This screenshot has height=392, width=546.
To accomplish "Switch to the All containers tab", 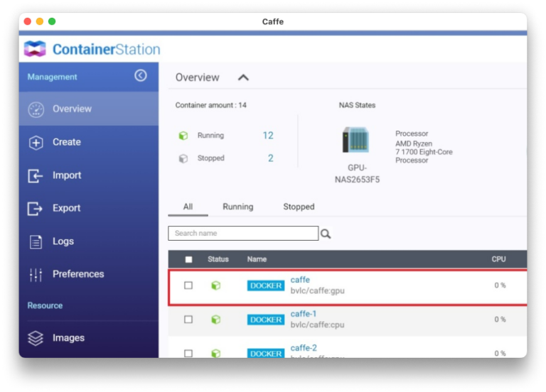I will click(x=188, y=207).
